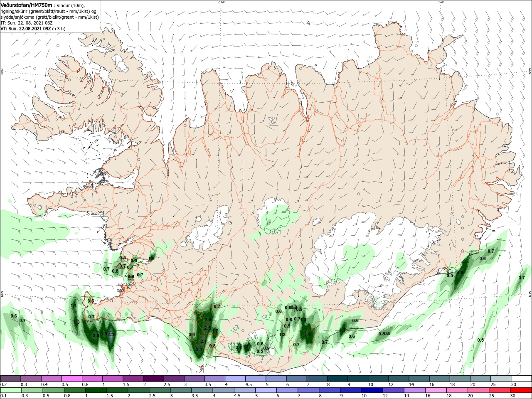Click the bright magenta swatch labeled 0.5 in the top legend row

click(72, 379)
